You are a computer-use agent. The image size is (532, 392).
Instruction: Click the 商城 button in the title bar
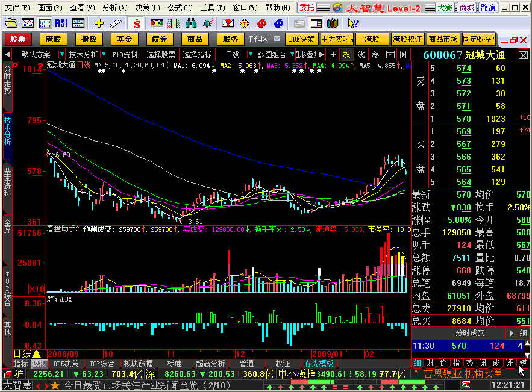coord(466,7)
